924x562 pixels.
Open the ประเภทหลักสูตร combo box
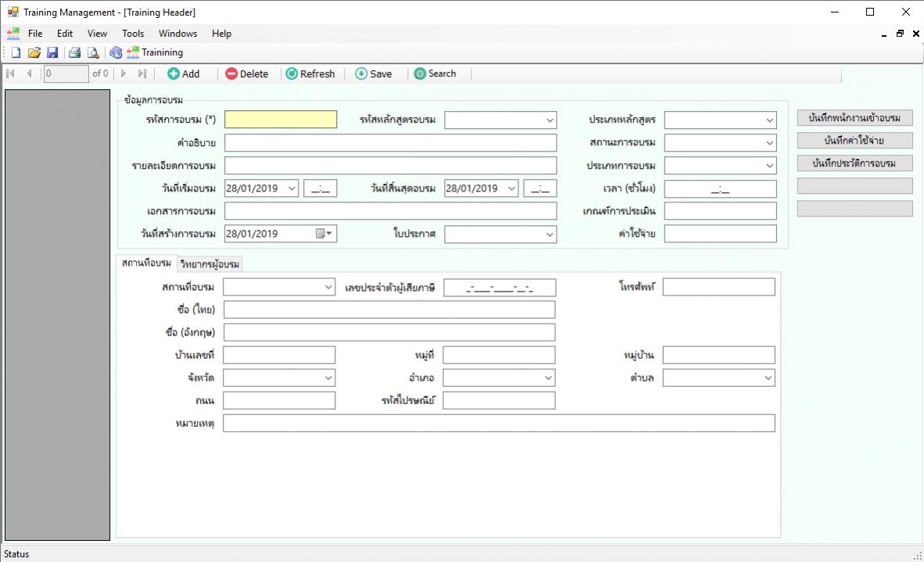pos(769,120)
